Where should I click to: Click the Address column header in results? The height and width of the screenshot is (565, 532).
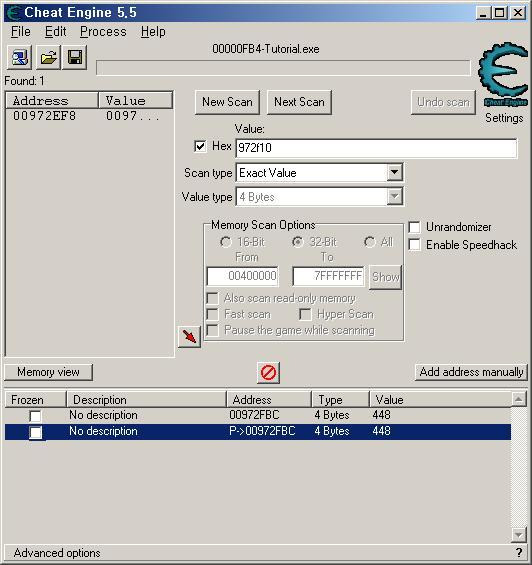(x=52, y=101)
